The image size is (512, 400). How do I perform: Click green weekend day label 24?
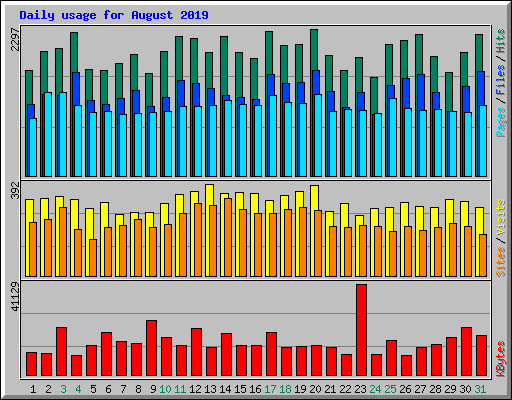point(375,389)
